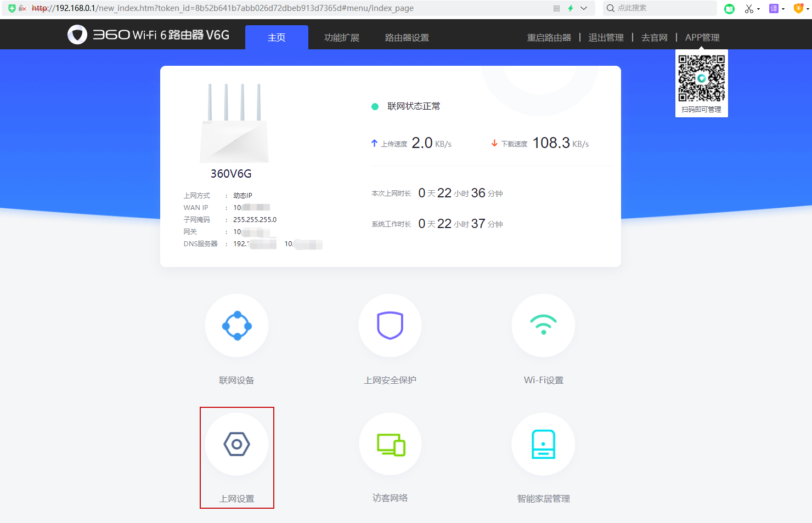The width and height of the screenshot is (812, 523).
Task: Switch to 路由器设置 tab
Action: pos(407,37)
